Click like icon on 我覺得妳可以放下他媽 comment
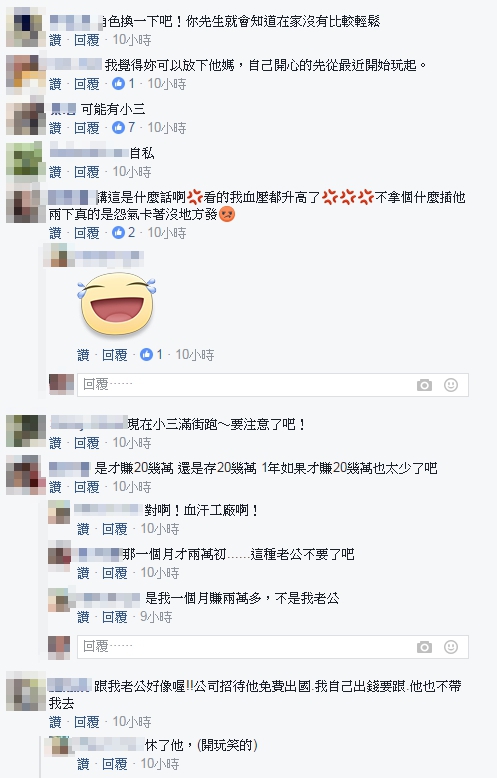Image resolution: width=497 pixels, height=778 pixels. [x=118, y=83]
